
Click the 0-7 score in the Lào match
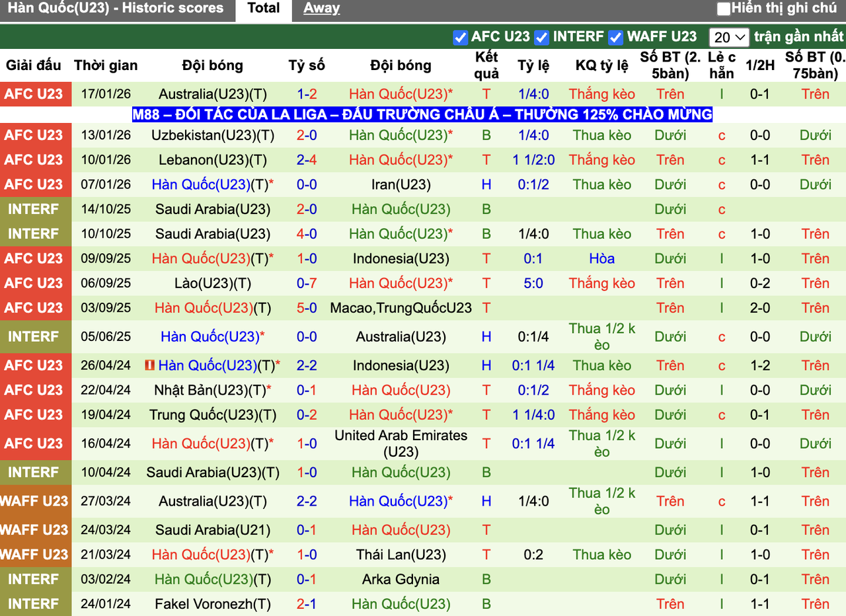[307, 283]
